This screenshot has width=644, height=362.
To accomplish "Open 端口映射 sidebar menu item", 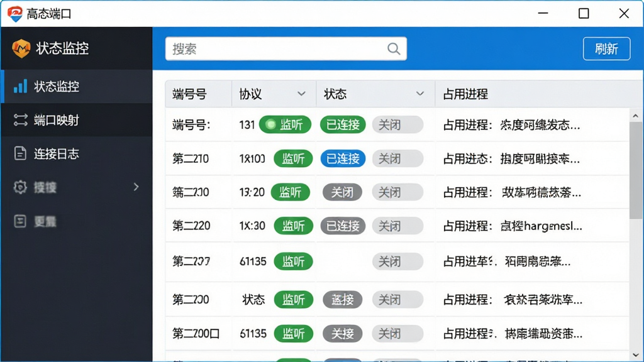I will (76, 120).
